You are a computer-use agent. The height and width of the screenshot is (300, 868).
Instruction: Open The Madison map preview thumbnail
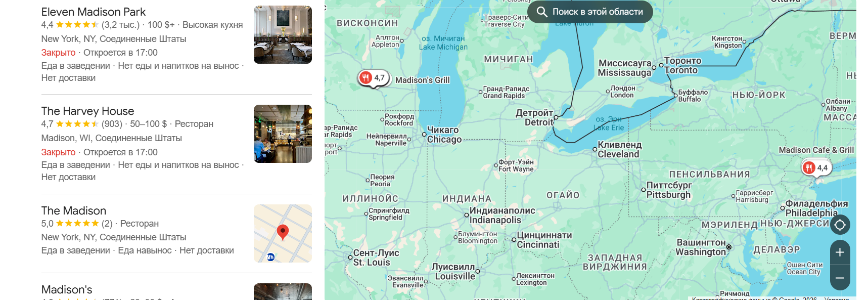[x=283, y=233]
